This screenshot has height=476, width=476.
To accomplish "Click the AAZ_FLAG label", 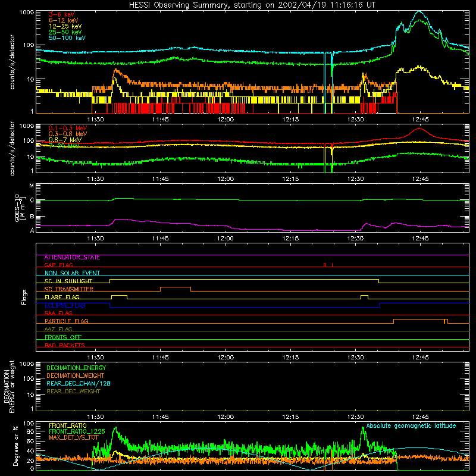I will [58, 329].
